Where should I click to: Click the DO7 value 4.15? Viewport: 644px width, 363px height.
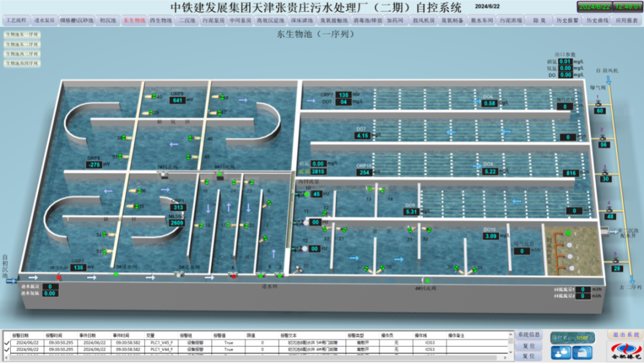(x=363, y=136)
